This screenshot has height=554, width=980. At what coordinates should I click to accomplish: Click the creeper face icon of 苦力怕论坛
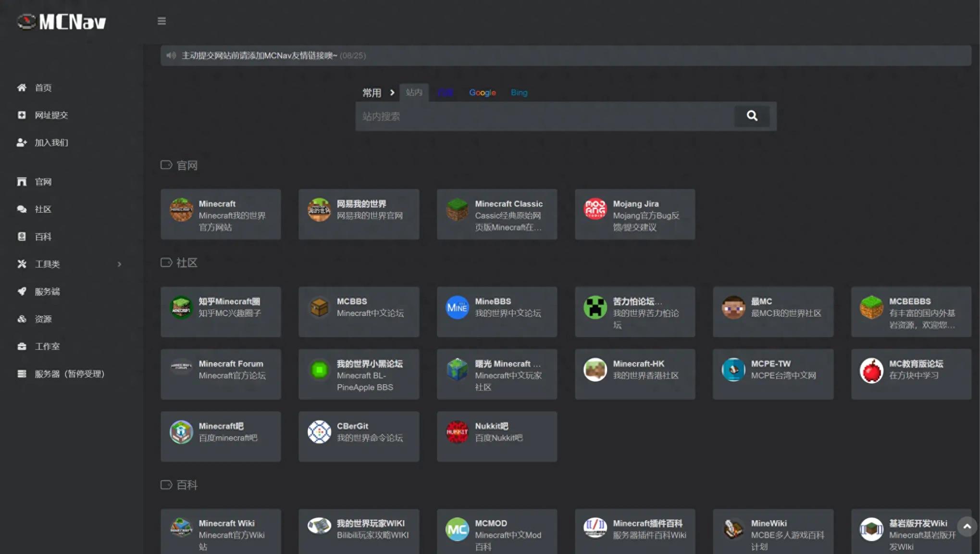click(x=595, y=307)
